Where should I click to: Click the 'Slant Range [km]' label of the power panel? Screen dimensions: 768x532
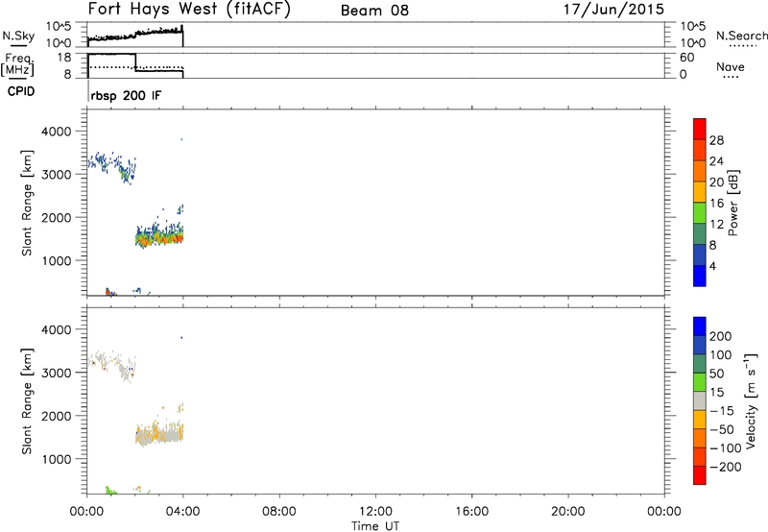[27, 203]
